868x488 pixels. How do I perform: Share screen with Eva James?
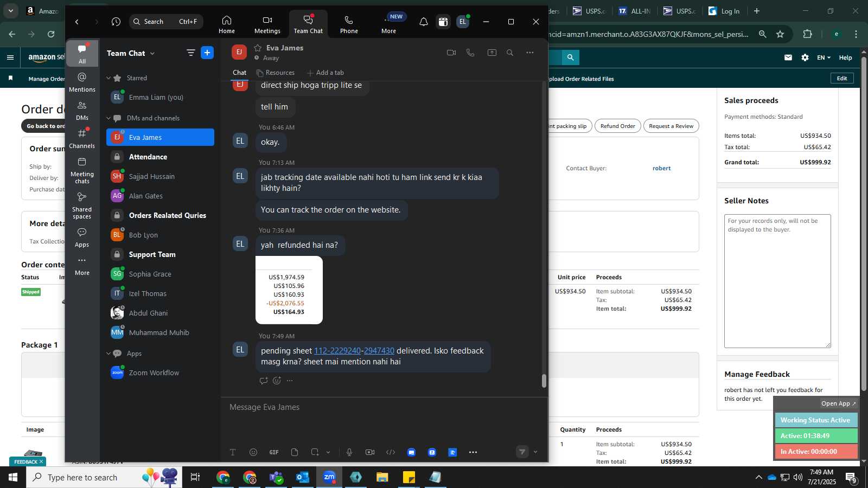click(x=492, y=53)
